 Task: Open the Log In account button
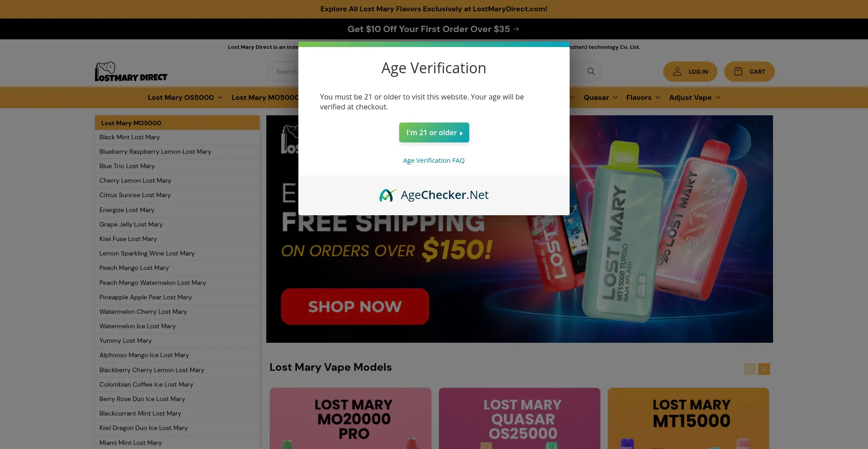pos(690,71)
